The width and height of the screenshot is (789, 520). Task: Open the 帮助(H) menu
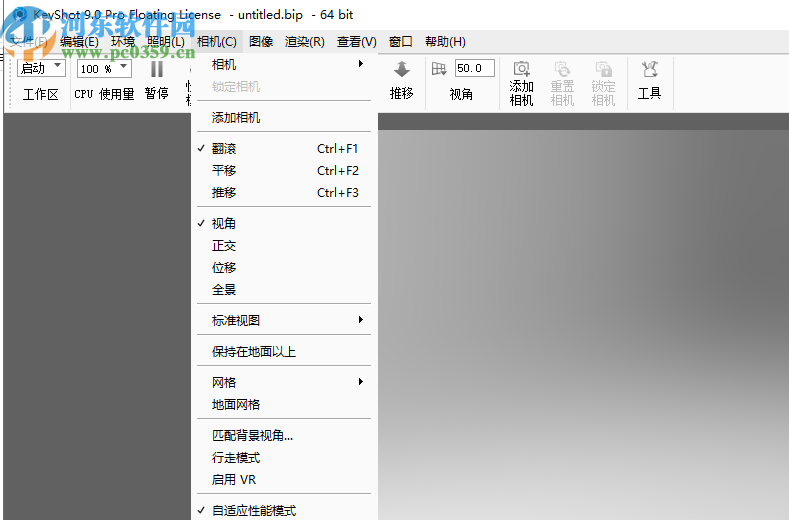(445, 42)
